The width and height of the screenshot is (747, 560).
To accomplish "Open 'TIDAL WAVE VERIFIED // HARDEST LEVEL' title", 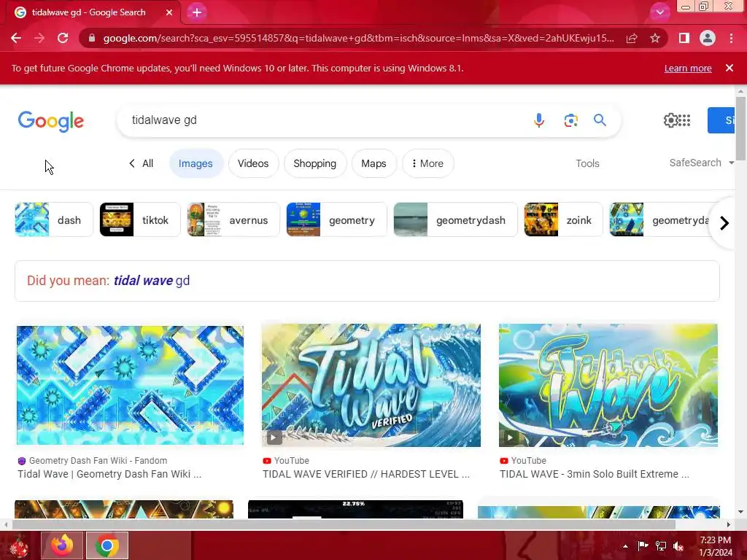I will pos(366,474).
